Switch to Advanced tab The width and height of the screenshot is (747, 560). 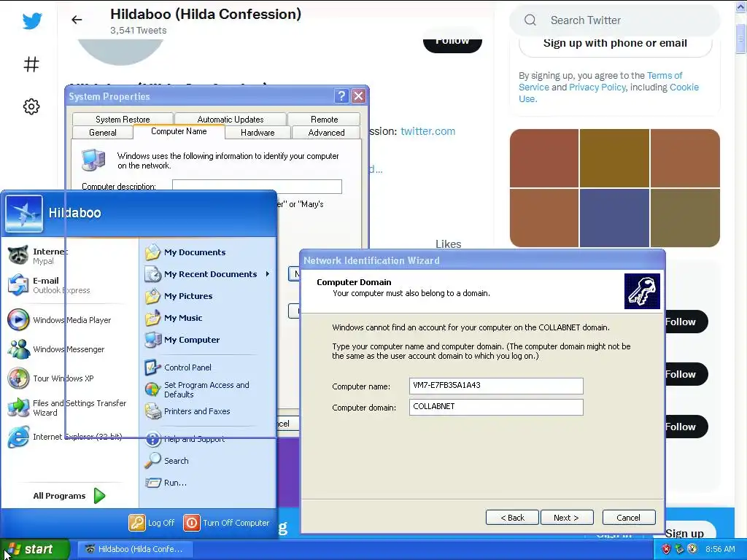(x=326, y=133)
